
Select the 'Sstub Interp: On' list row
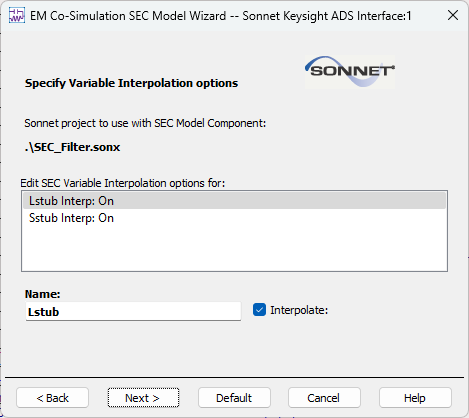pyautogui.click(x=234, y=218)
